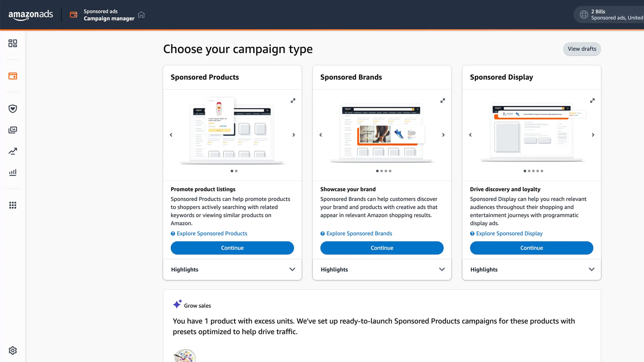The image size is (644, 362).
Task: Click Explore Sponsored Brands link
Action: [359, 233]
